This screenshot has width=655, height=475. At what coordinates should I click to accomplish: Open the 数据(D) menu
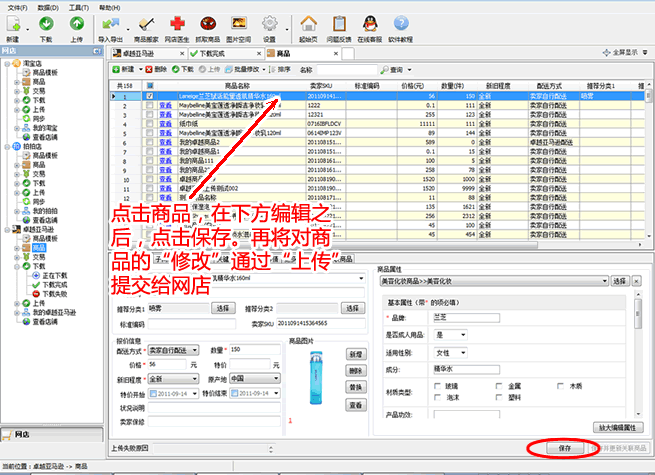[48, 8]
